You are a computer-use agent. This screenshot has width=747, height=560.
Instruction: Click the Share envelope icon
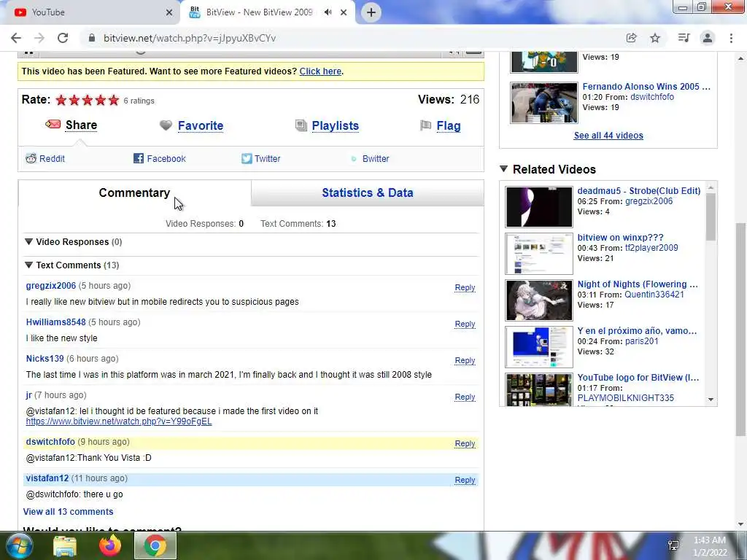click(53, 124)
